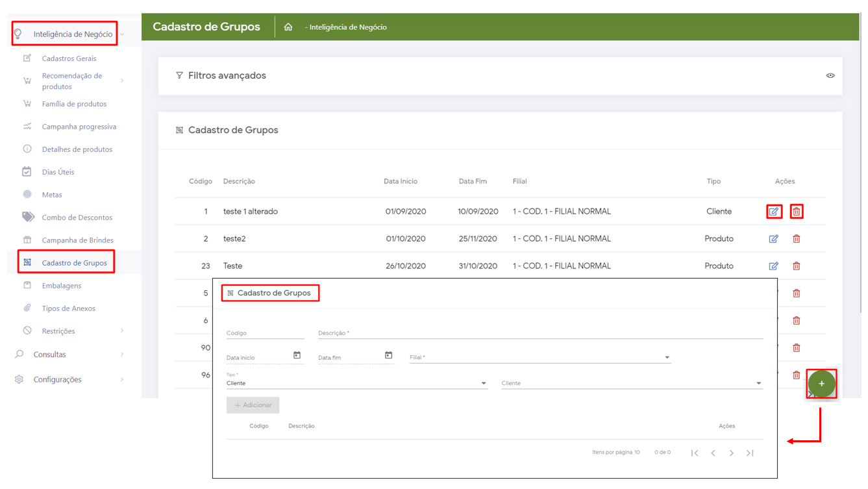Go to next page in pagination
This screenshot has width=868, height=489.
coord(731,453)
